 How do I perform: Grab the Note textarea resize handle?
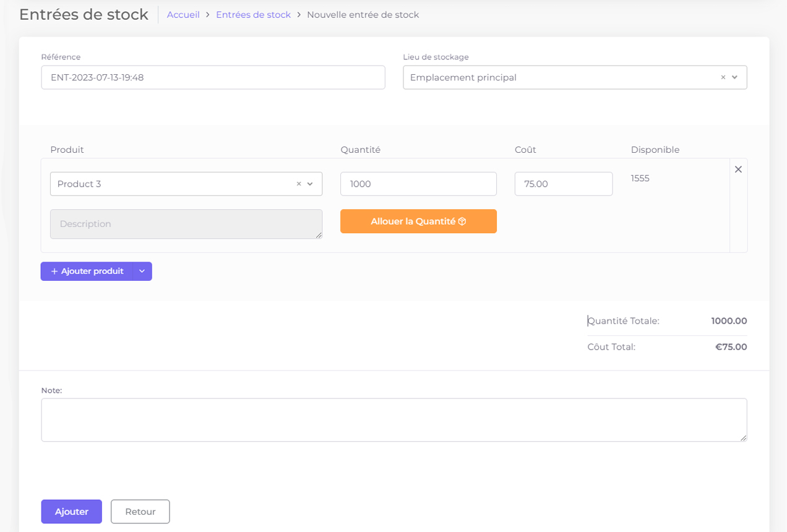click(744, 439)
